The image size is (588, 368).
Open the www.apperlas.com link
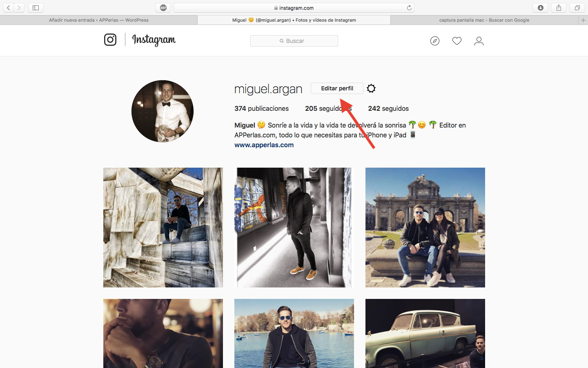point(264,145)
